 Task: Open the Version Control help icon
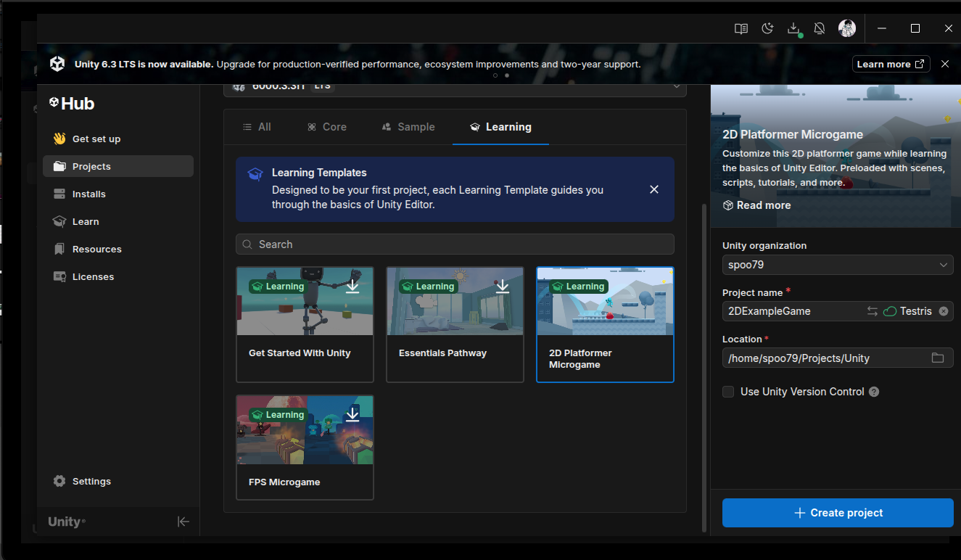(x=874, y=392)
